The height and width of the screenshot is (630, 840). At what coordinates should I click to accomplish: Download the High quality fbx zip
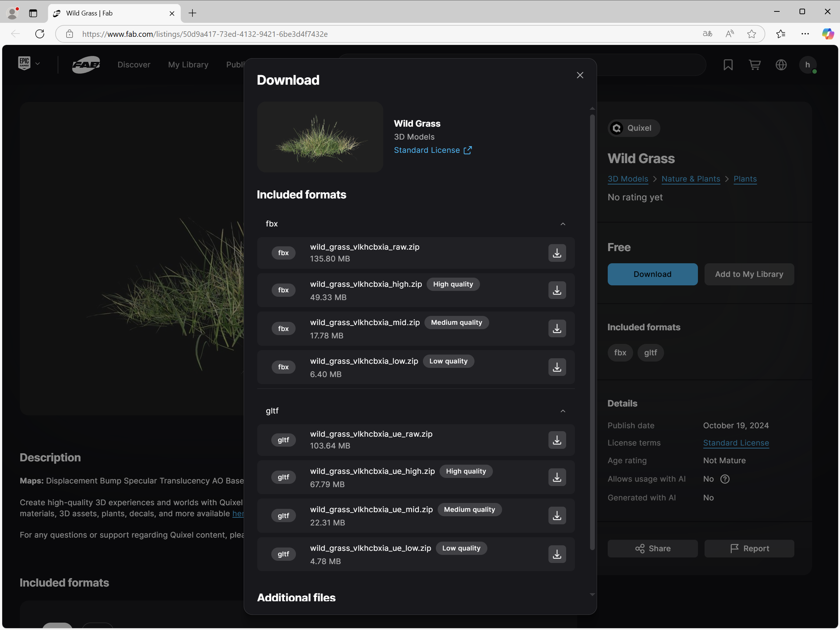coord(557,290)
